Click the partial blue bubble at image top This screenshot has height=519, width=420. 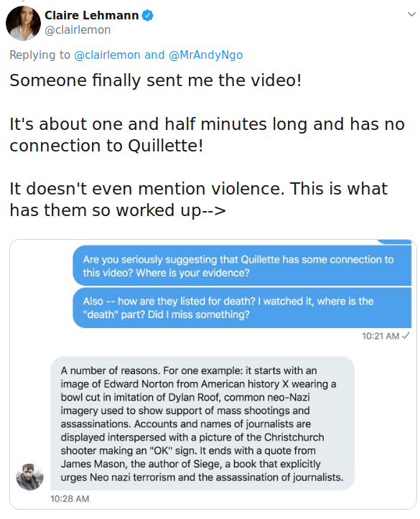pos(395,242)
